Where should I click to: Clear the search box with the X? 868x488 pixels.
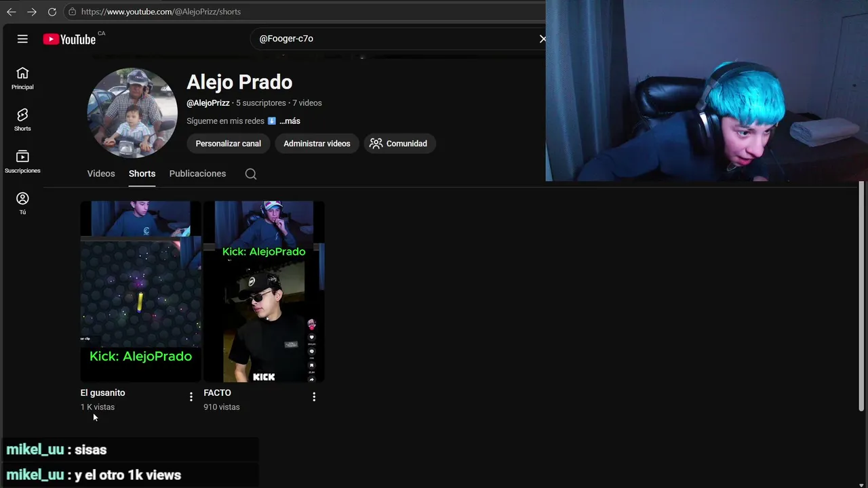[542, 39]
